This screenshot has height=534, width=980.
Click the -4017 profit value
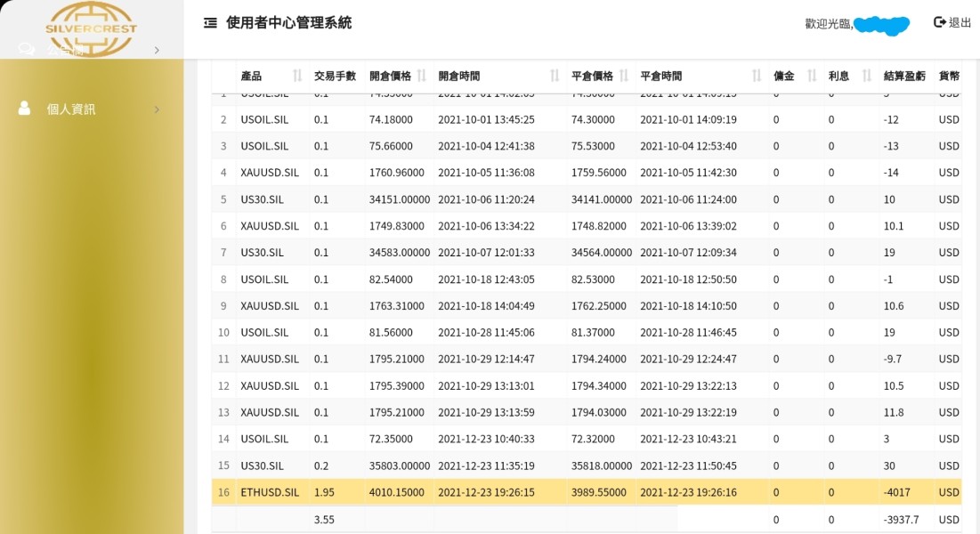897,492
